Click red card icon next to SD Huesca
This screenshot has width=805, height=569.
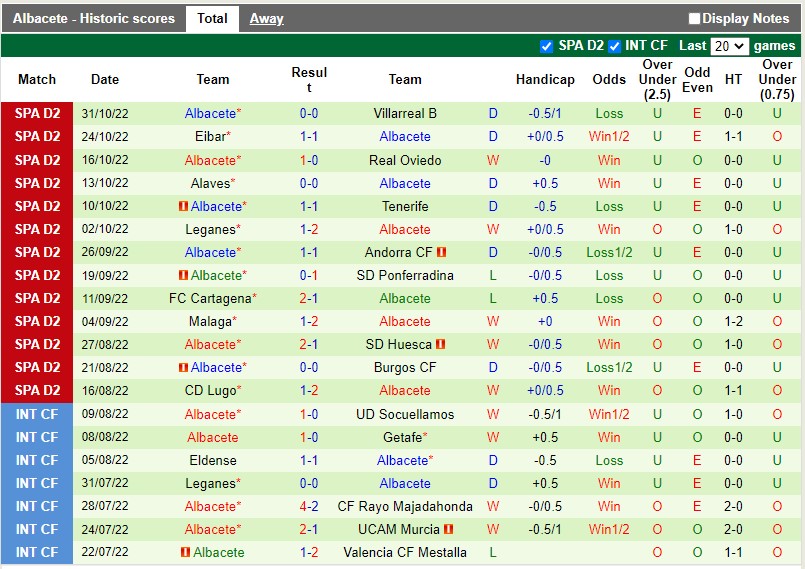point(440,344)
